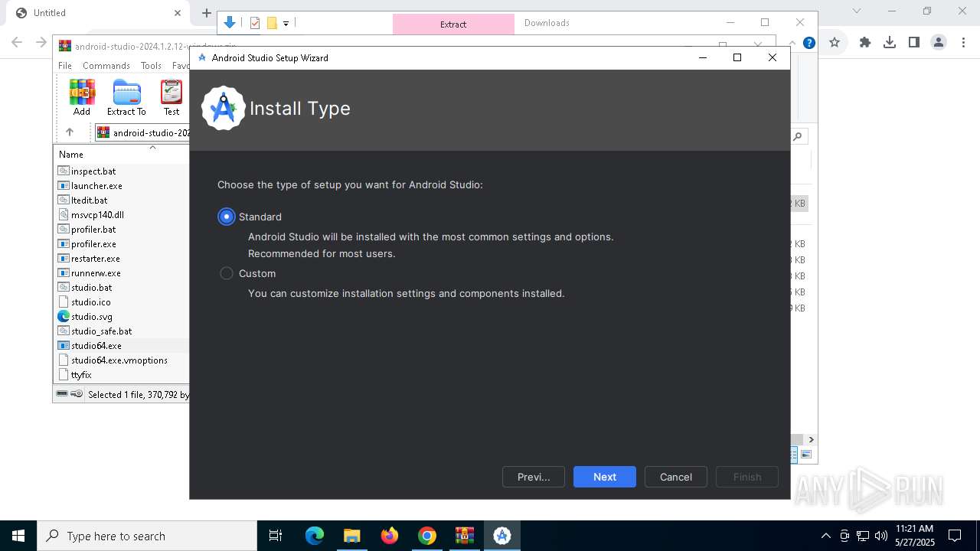Open the Explorer quick access toolbar dropdown
This screenshot has height=551, width=980.
pos(286,24)
